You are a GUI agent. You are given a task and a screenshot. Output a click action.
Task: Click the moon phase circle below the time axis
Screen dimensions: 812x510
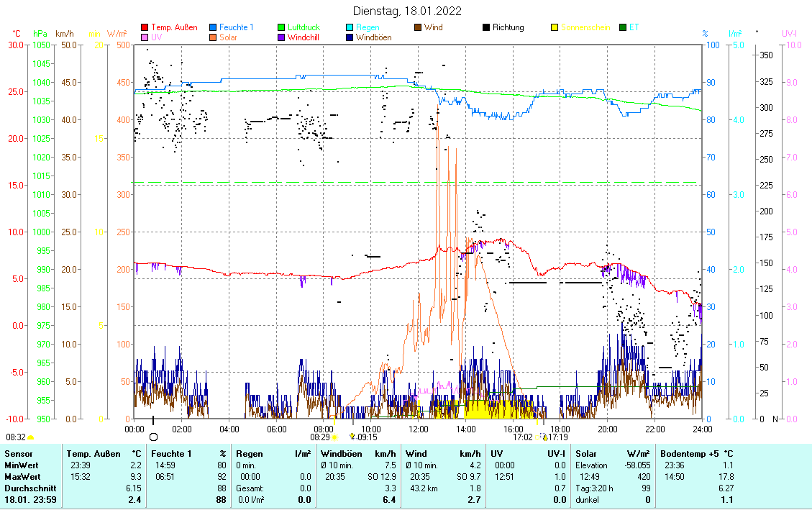[153, 437]
